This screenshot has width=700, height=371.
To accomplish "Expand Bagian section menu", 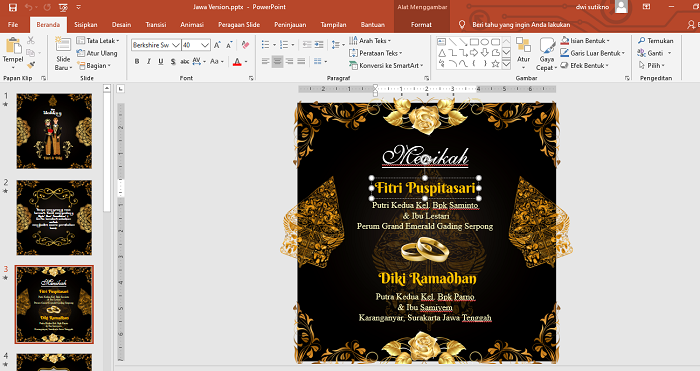I will (x=94, y=66).
